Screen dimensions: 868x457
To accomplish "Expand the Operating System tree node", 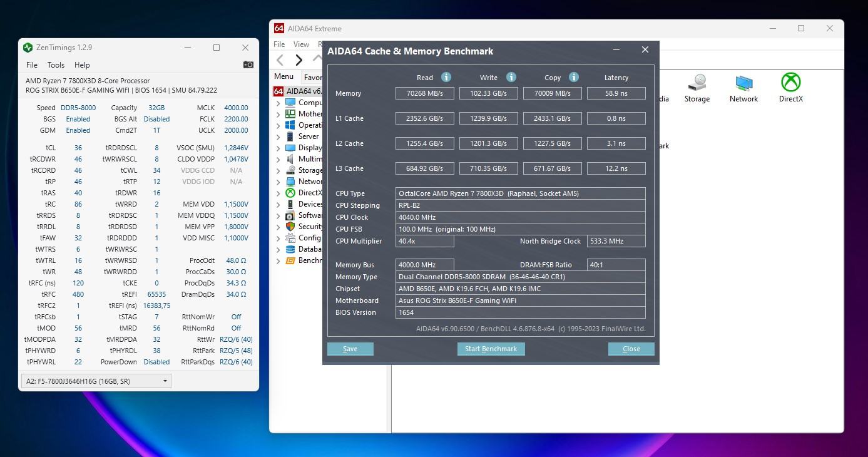I will click(x=278, y=125).
